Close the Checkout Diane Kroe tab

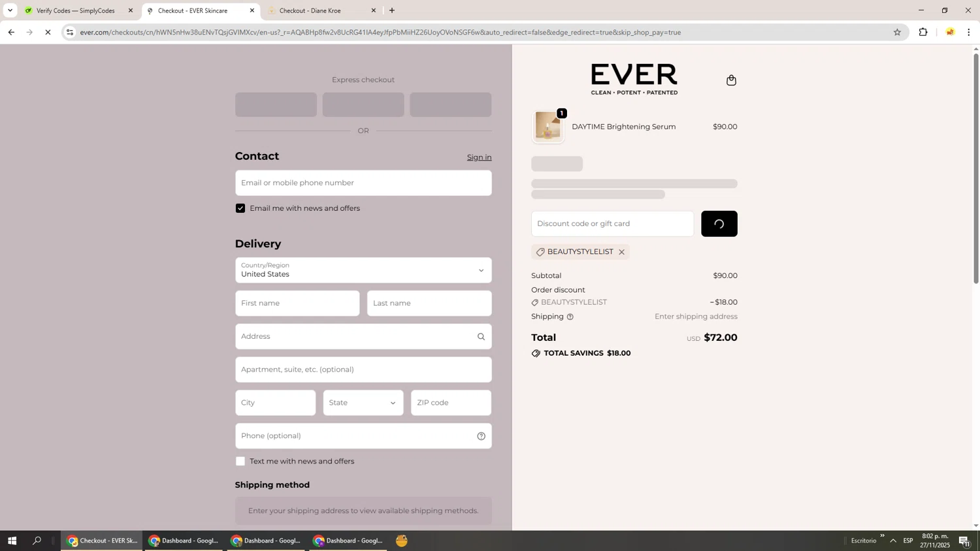(x=374, y=10)
